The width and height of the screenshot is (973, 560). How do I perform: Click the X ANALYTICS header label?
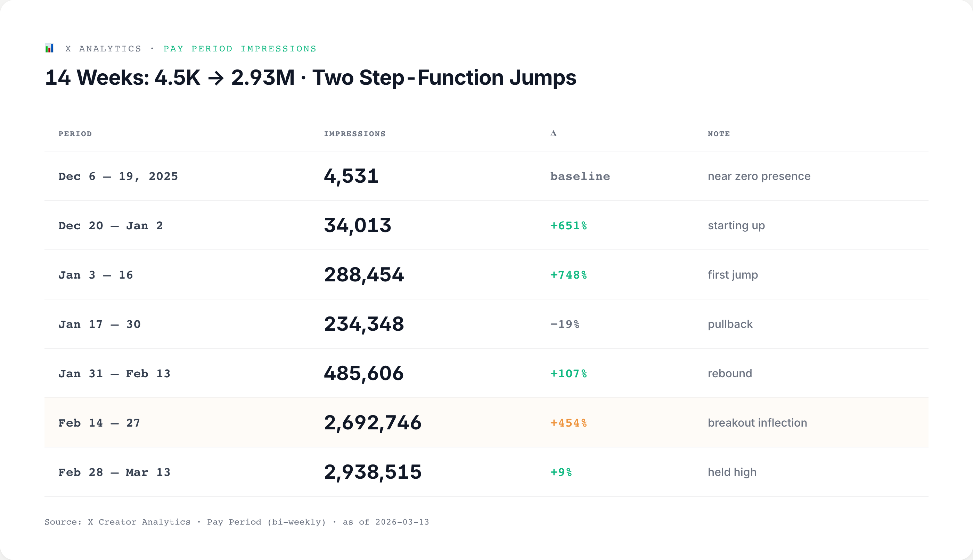click(x=104, y=48)
